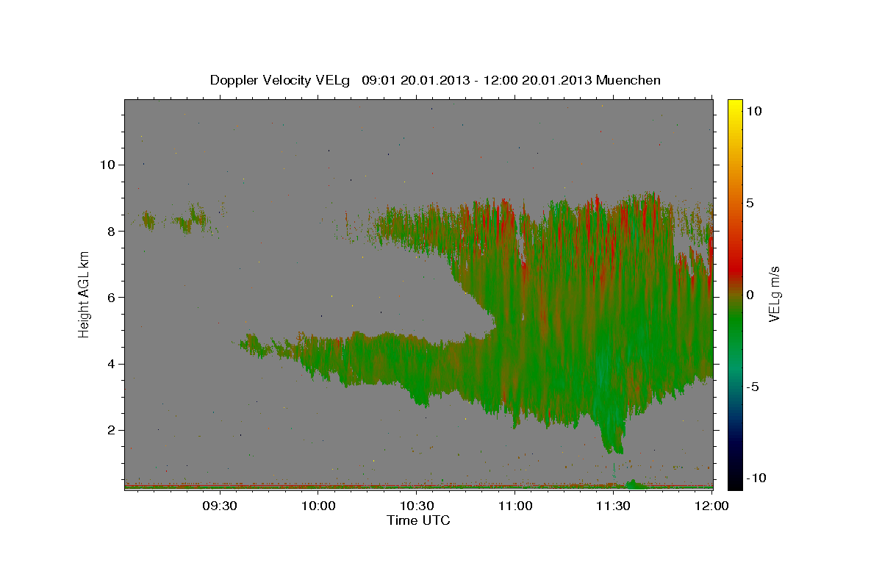
Task: Click the colorbar value -5
Action: tap(753, 387)
